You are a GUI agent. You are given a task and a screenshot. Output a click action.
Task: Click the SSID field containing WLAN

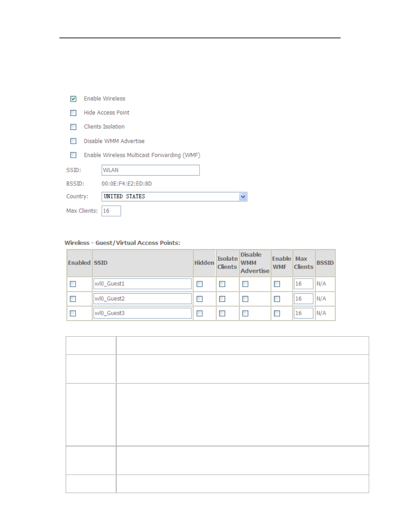point(150,170)
